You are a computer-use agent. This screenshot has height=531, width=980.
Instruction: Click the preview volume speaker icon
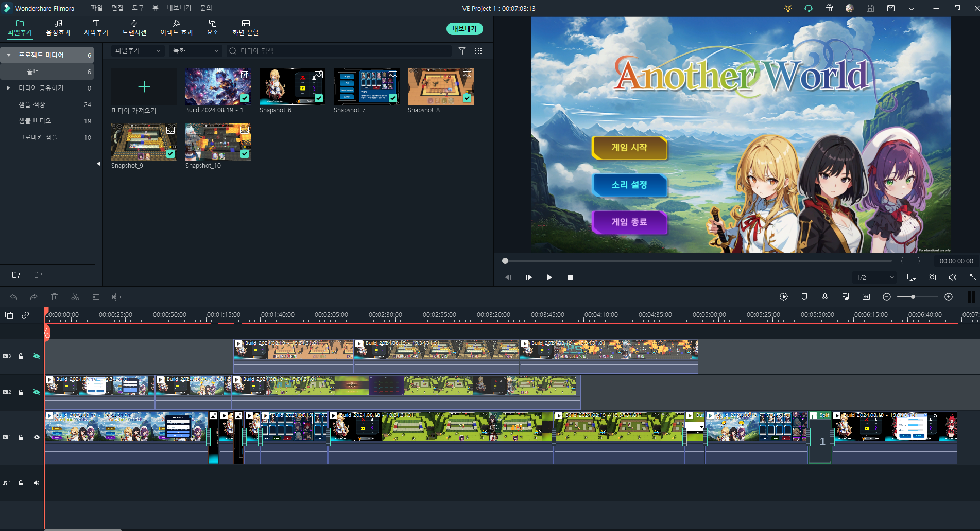point(953,277)
